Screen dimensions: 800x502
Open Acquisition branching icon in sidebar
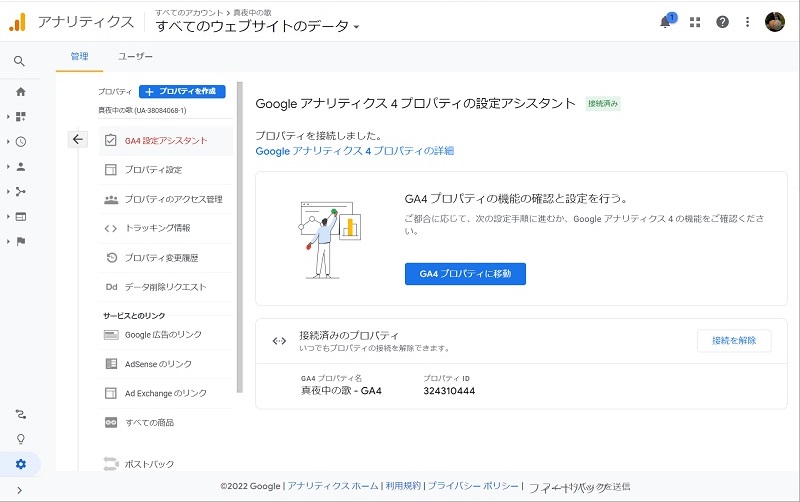20,192
